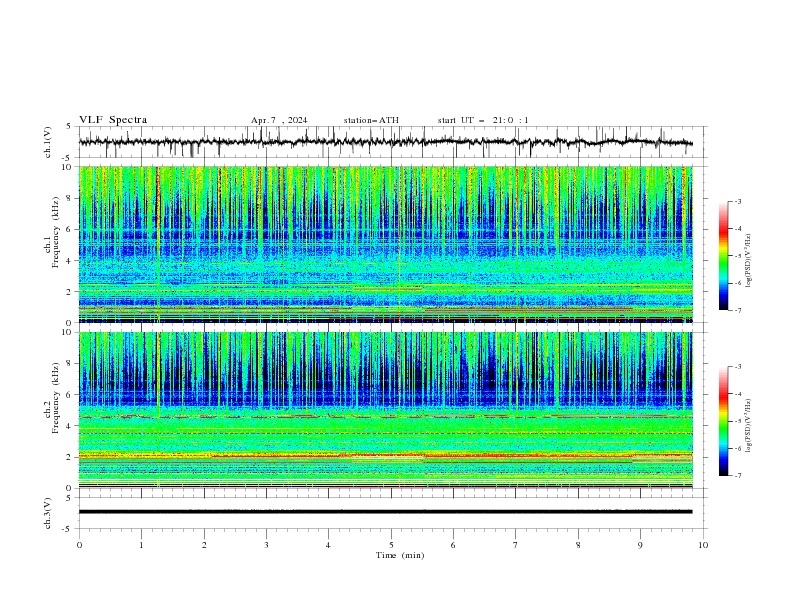Click the time axis tick label "7"
The height and width of the screenshot is (612, 792).
click(516, 545)
